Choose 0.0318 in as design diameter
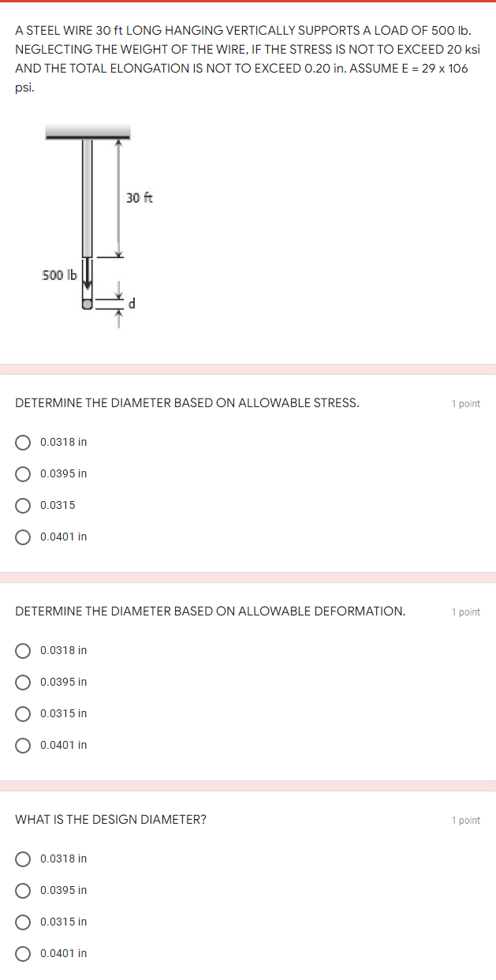The width and height of the screenshot is (496, 980). click(23, 858)
